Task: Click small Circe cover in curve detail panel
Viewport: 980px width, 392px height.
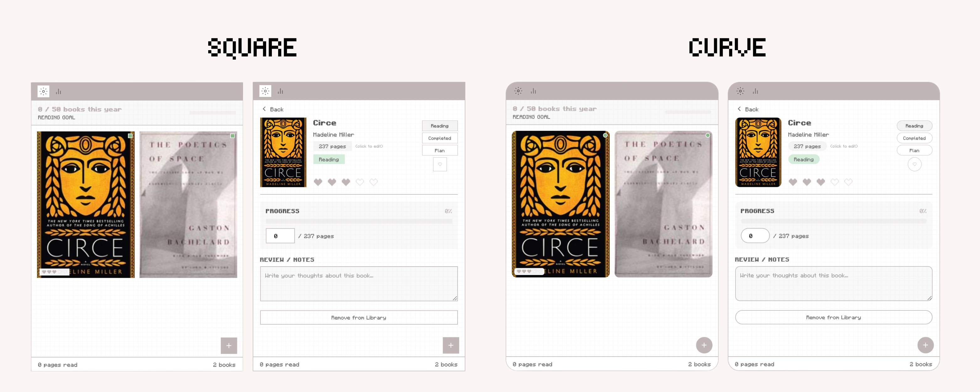Action: coord(758,152)
